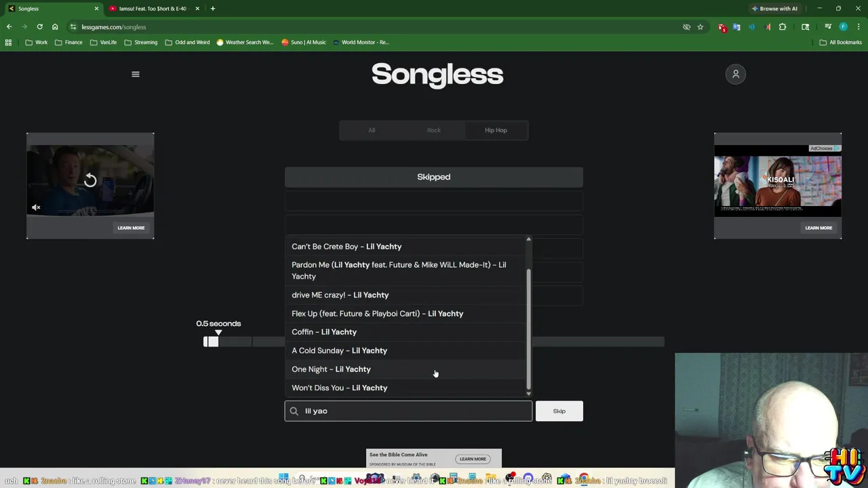Choose Pardon Me Lil Yachty suggestion
The width and height of the screenshot is (868, 488).
click(405, 270)
